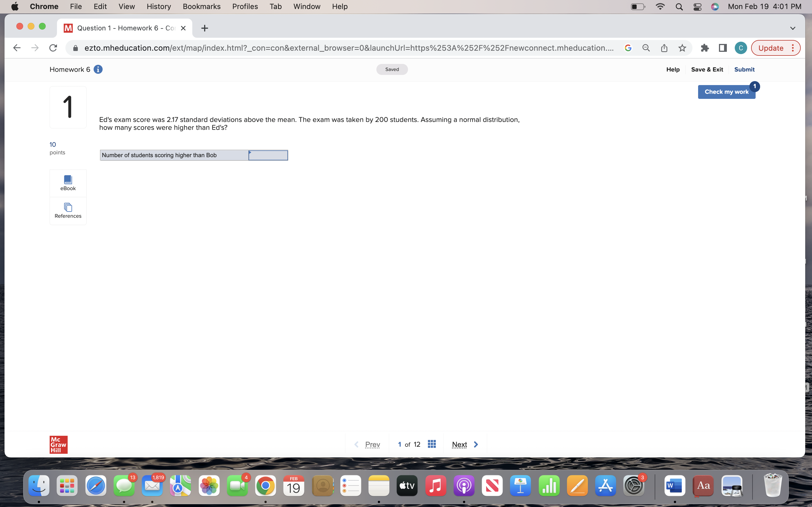Click the answer input field
Image resolution: width=812 pixels, height=507 pixels.
tap(268, 155)
